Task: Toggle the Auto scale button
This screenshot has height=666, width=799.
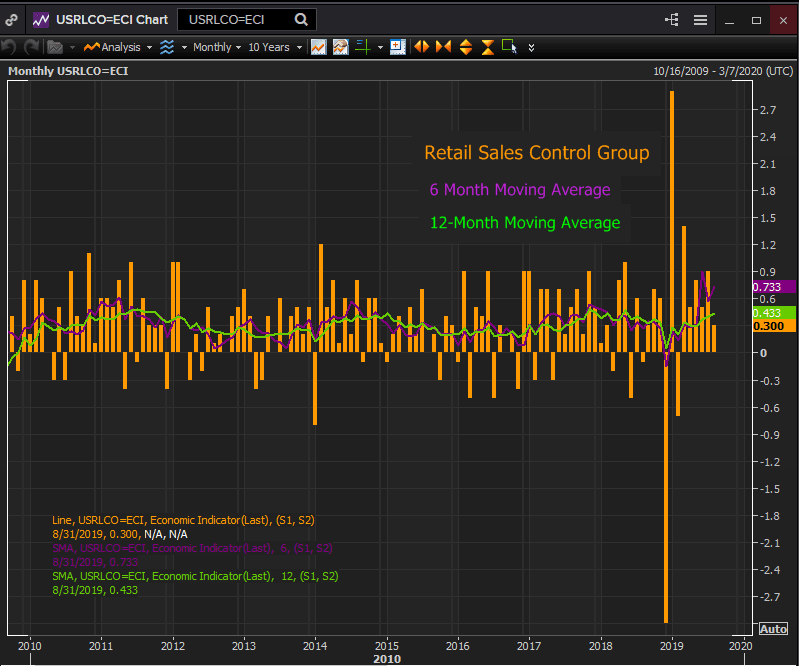Action: tap(772, 628)
